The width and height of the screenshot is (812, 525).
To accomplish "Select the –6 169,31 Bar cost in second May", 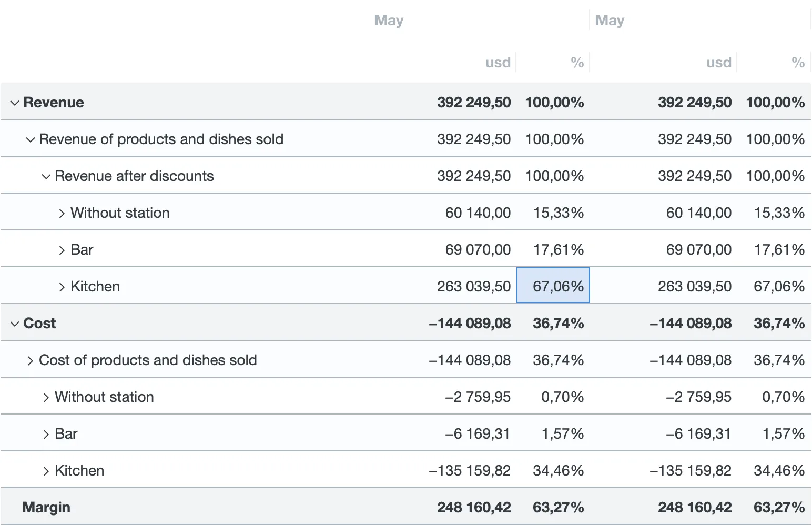I will (x=698, y=433).
